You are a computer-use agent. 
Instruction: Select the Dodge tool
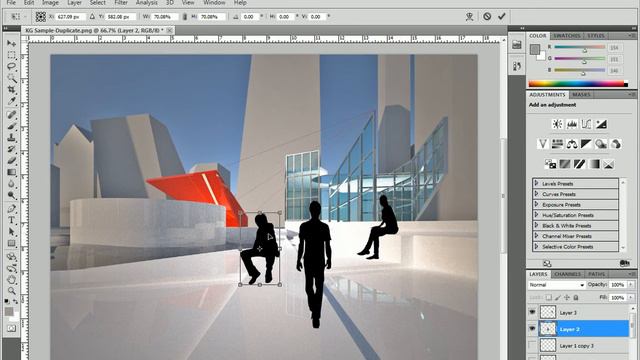(x=11, y=195)
